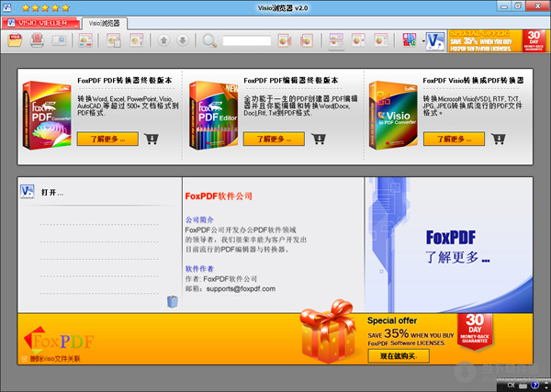The width and height of the screenshot is (551, 392).
Task: Click the PDF Editor product box image
Action: coord(213,115)
